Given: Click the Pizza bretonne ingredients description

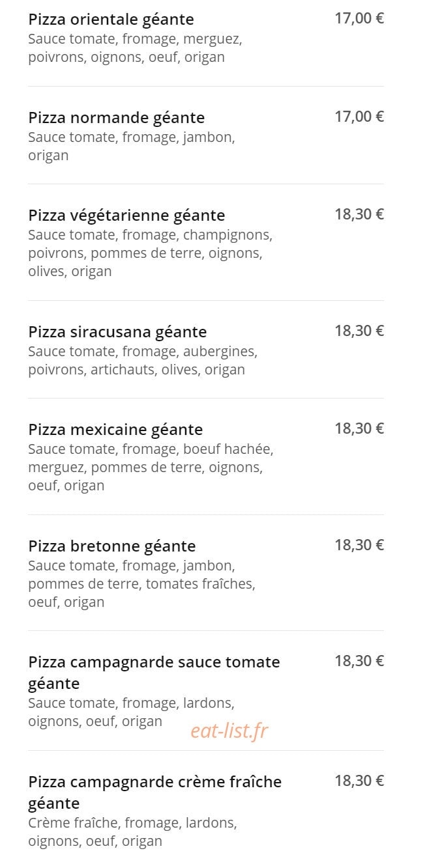Looking at the screenshot, I should click(x=141, y=583).
